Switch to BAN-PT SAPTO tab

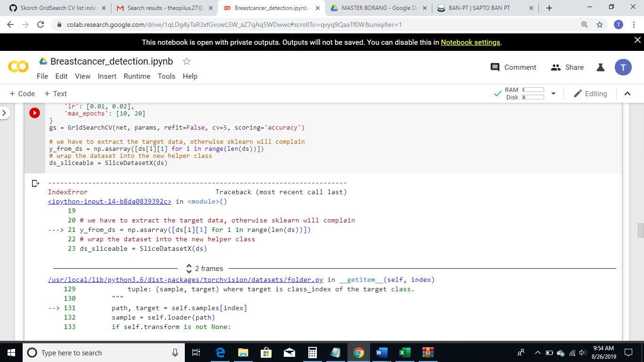tap(486, 8)
